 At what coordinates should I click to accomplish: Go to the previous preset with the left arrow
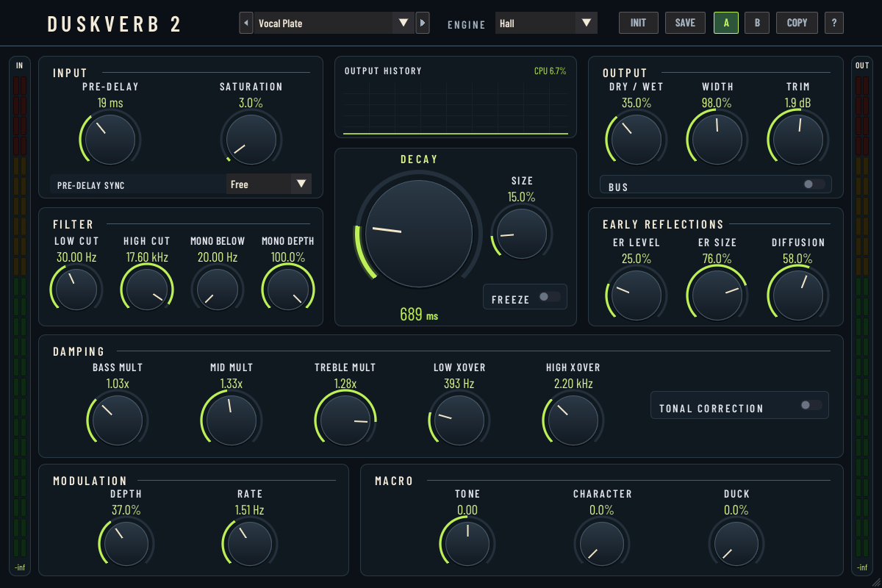(246, 23)
